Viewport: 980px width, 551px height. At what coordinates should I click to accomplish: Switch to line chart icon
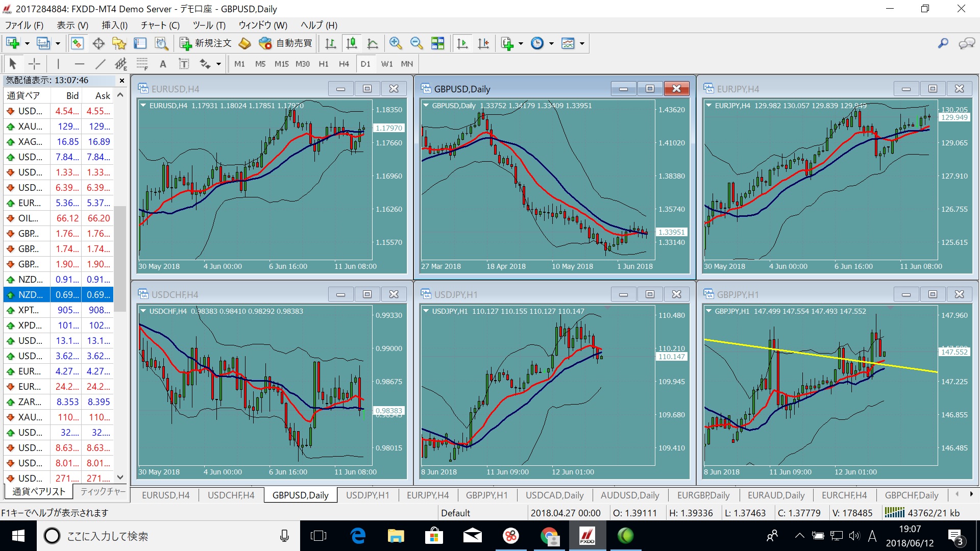pos(373,43)
